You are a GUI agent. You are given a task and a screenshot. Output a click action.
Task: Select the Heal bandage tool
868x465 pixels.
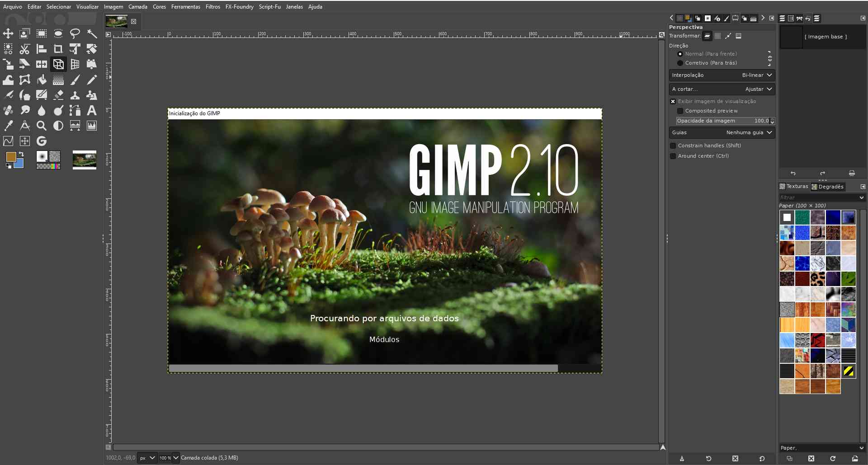(8, 110)
